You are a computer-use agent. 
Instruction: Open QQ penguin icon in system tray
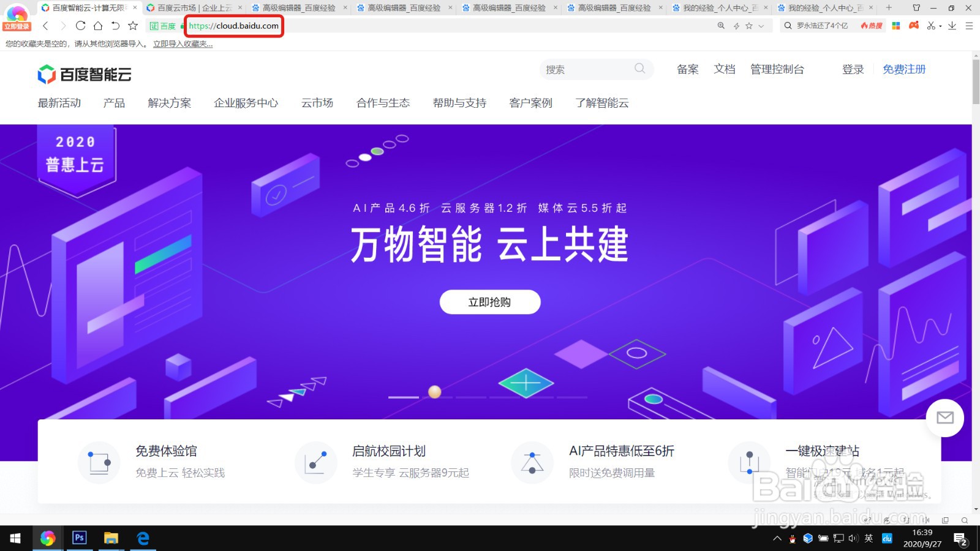click(x=792, y=539)
